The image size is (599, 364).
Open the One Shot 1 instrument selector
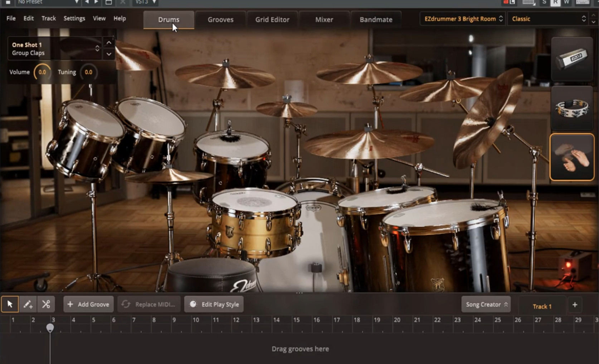(x=55, y=49)
